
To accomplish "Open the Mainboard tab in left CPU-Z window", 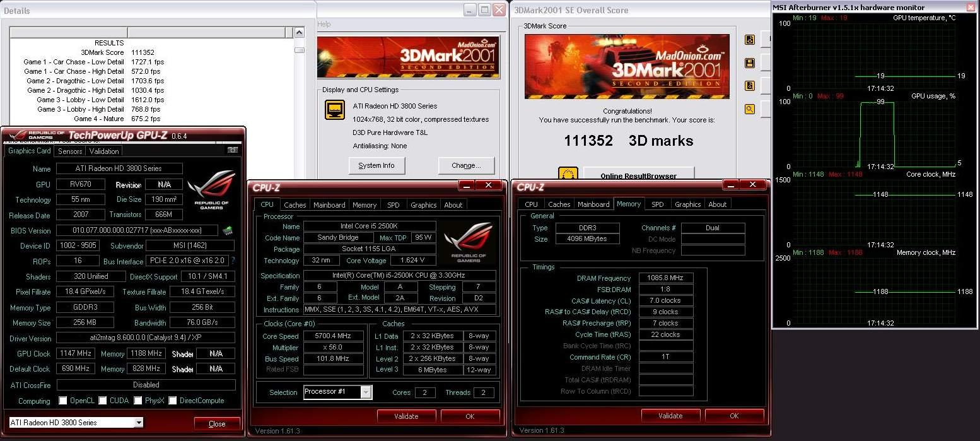I will tap(329, 204).
